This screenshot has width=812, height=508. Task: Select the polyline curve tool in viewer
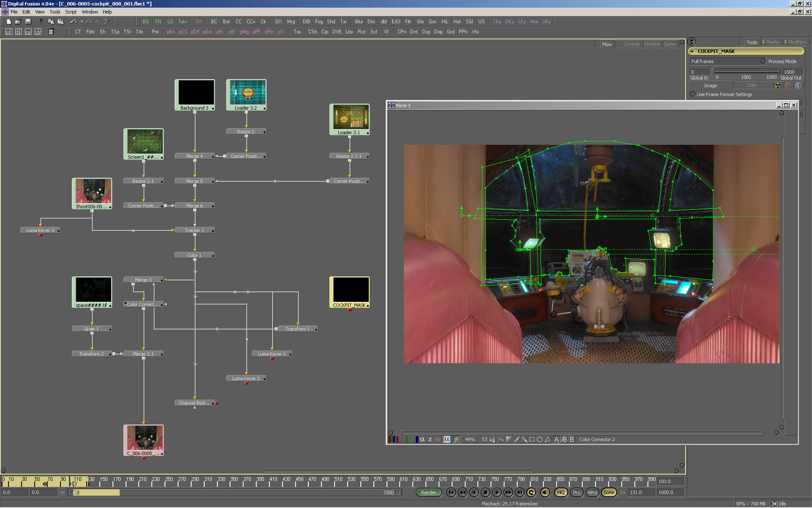pos(502,439)
